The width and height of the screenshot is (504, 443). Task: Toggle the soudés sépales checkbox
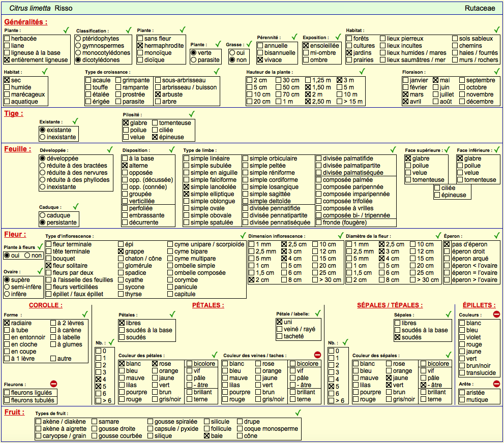coord(397,337)
